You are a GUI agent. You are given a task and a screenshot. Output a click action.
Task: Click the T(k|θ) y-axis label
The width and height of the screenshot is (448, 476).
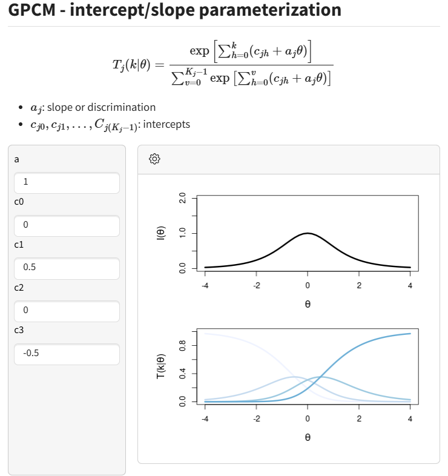161,366
